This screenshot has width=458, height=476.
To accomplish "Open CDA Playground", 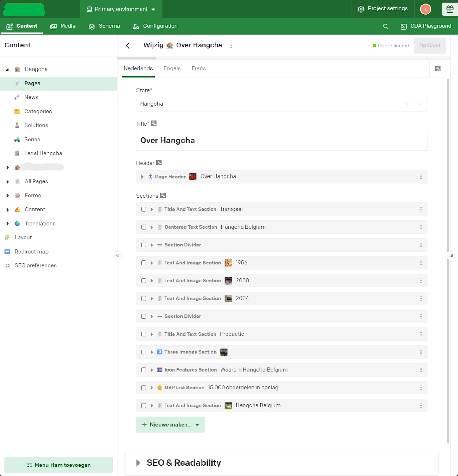I will point(426,26).
